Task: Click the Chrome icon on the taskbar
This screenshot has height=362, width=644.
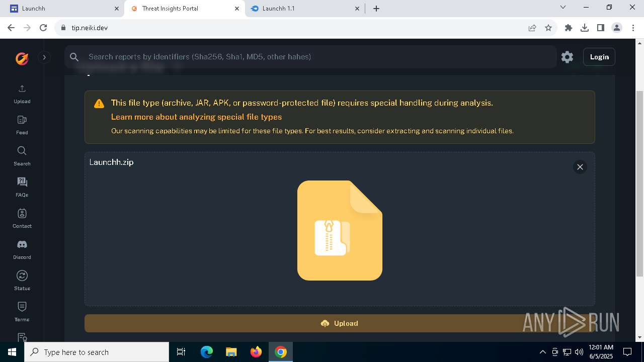Action: click(x=281, y=352)
